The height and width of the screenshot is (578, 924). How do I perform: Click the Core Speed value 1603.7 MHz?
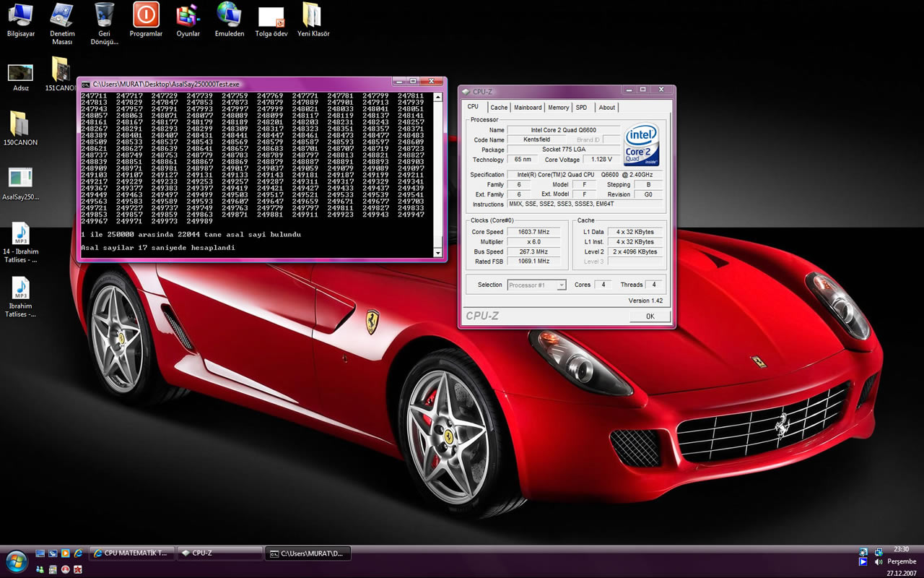(x=534, y=232)
